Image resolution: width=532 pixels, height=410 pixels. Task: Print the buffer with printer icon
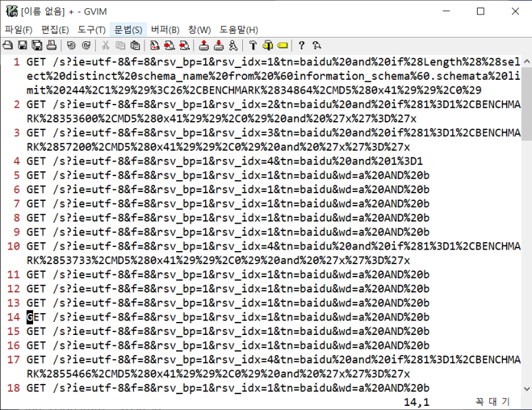[51, 45]
